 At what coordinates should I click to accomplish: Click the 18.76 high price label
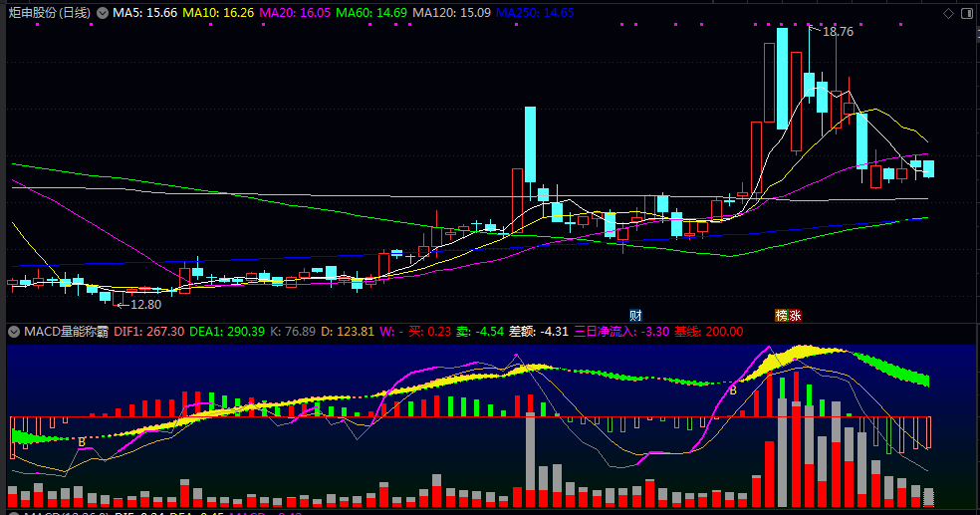tap(838, 32)
